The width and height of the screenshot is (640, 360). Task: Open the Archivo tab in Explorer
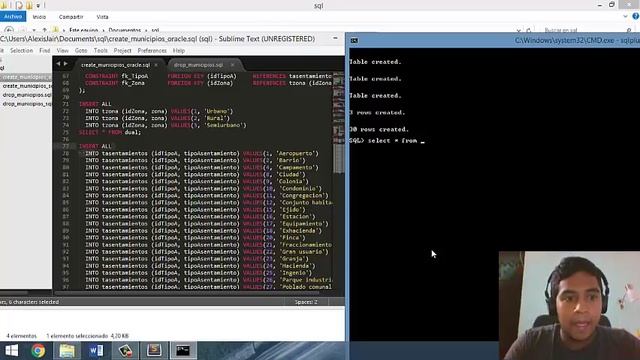click(x=13, y=16)
